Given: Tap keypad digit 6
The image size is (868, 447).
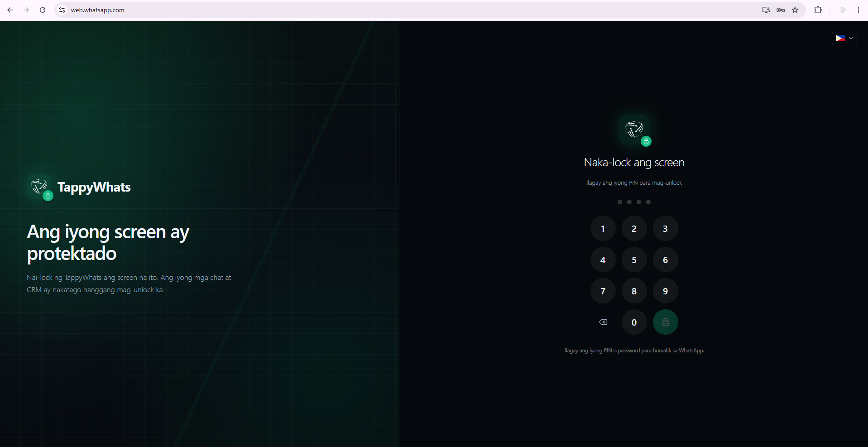Looking at the screenshot, I should [665, 260].
